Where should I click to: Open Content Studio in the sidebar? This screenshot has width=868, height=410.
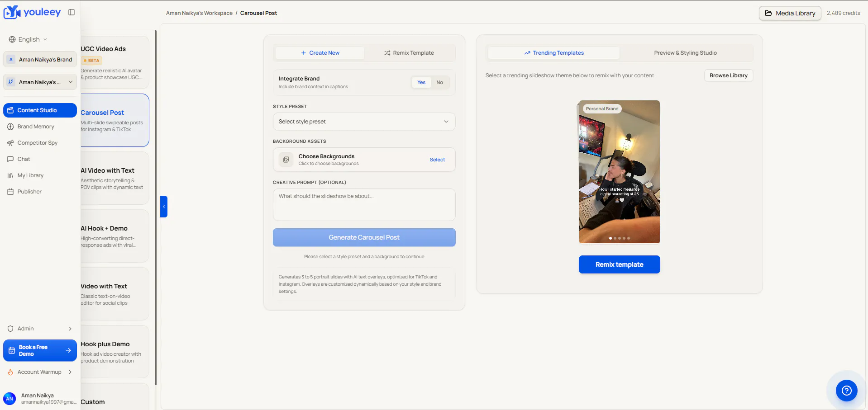40,110
